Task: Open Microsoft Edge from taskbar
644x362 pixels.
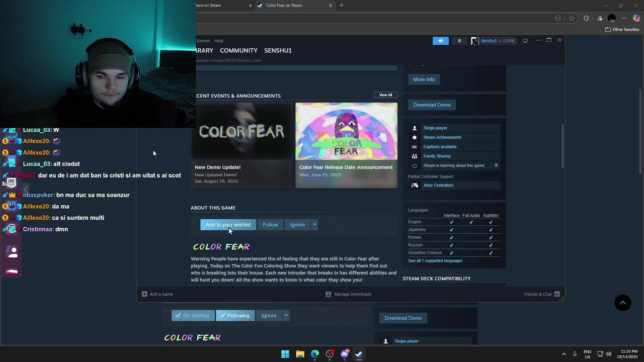Action: [x=315, y=354]
